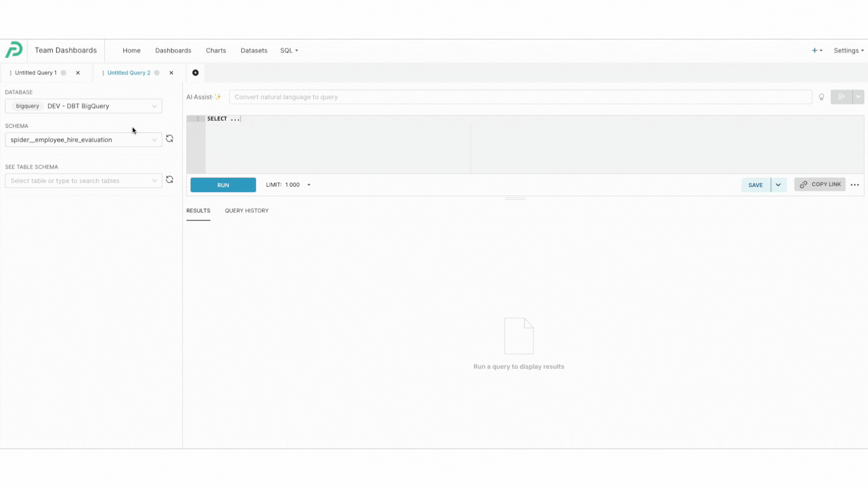Screen dimensions: 868x488
Task: Click the Copy Link button
Action: [820, 184]
